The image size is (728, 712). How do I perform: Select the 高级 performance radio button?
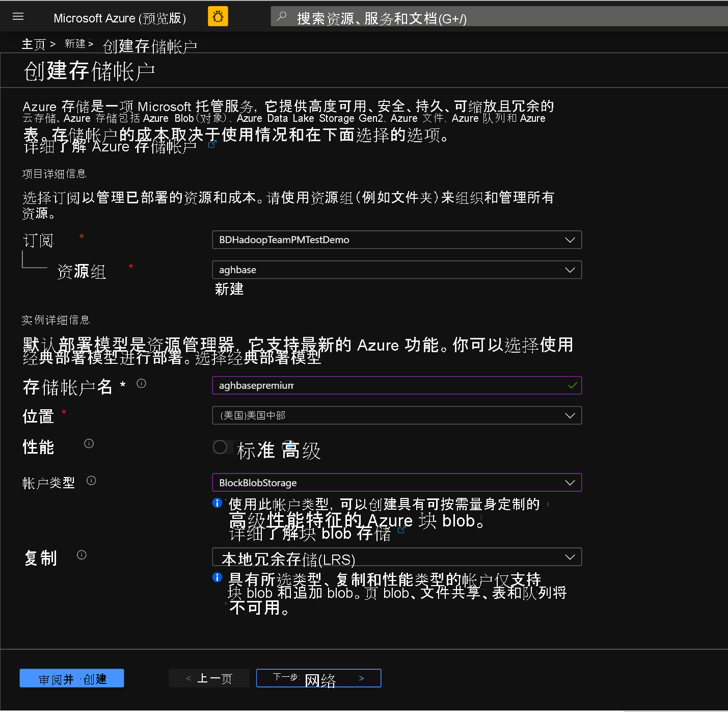coord(289,447)
